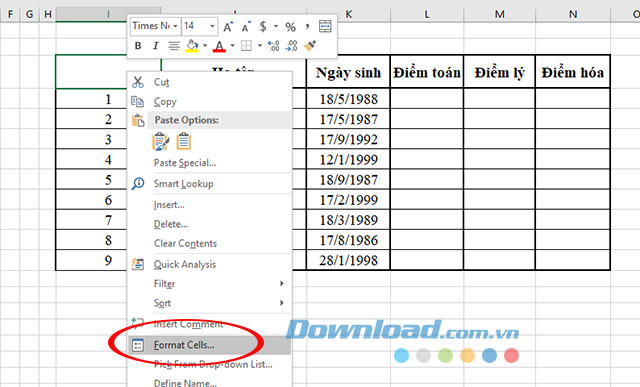The height and width of the screenshot is (387, 640).
Task: Click Increase Decimal icon
Action: click(273, 46)
